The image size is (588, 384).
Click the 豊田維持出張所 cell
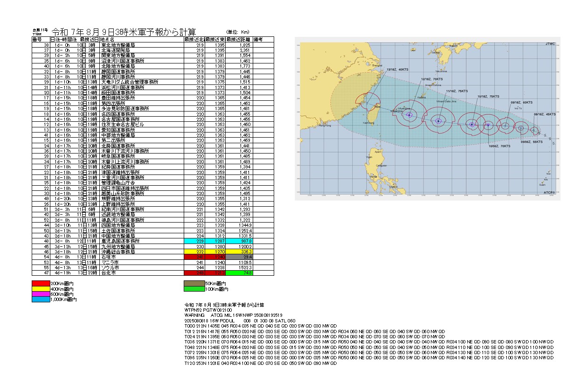click(142, 98)
